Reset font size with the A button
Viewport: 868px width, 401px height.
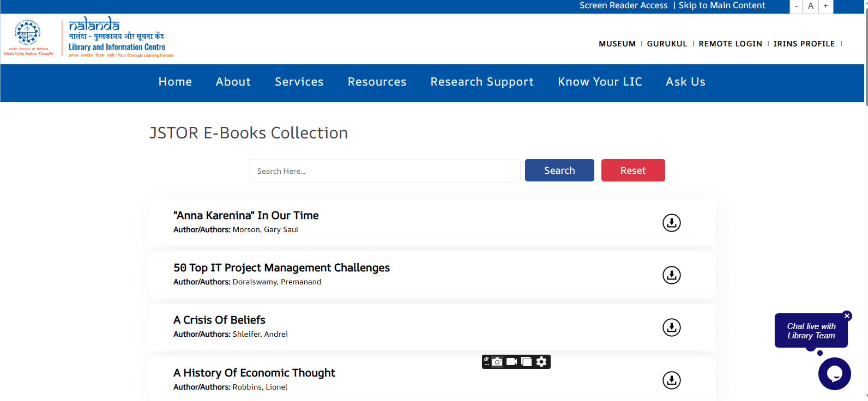(811, 6)
